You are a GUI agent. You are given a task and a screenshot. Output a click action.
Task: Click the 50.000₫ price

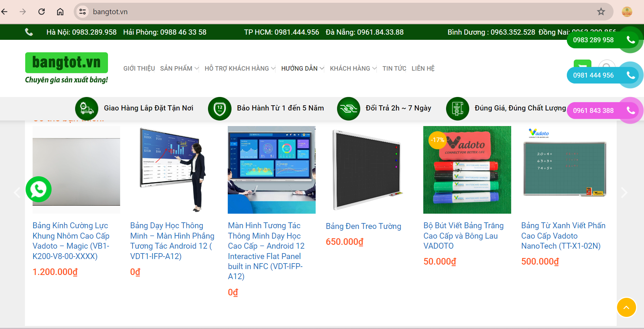click(440, 261)
